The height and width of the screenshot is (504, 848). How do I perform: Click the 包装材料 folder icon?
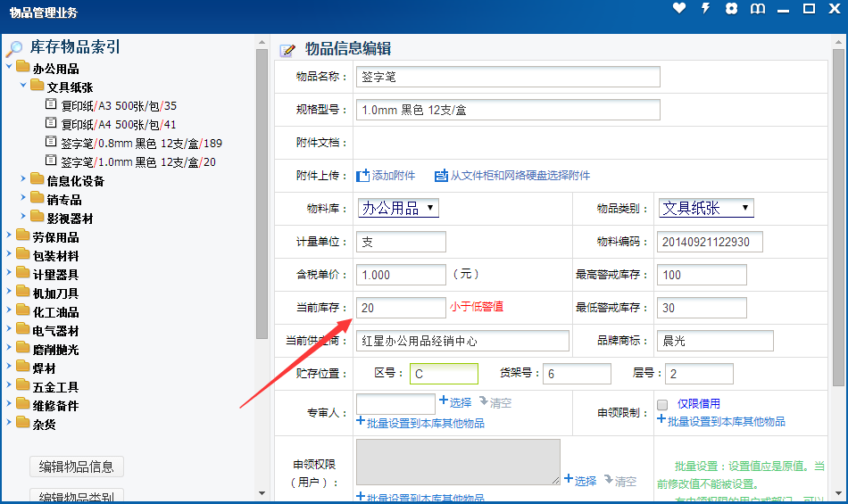(x=22, y=254)
